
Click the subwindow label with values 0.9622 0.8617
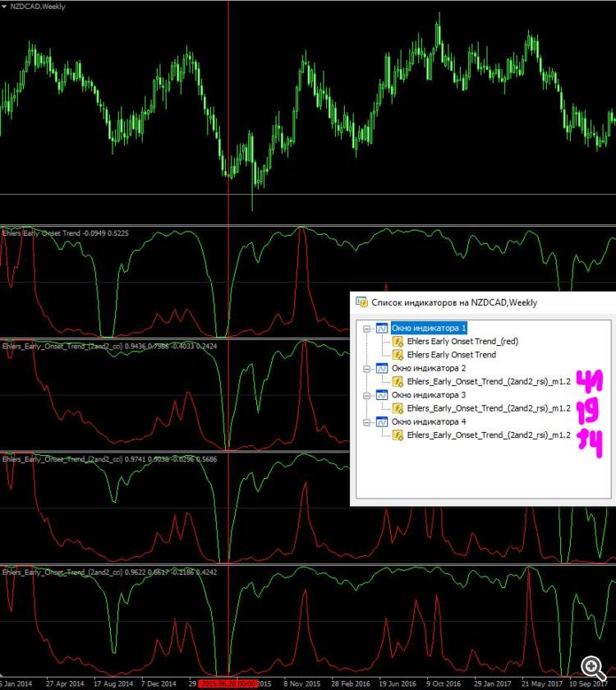(x=109, y=573)
